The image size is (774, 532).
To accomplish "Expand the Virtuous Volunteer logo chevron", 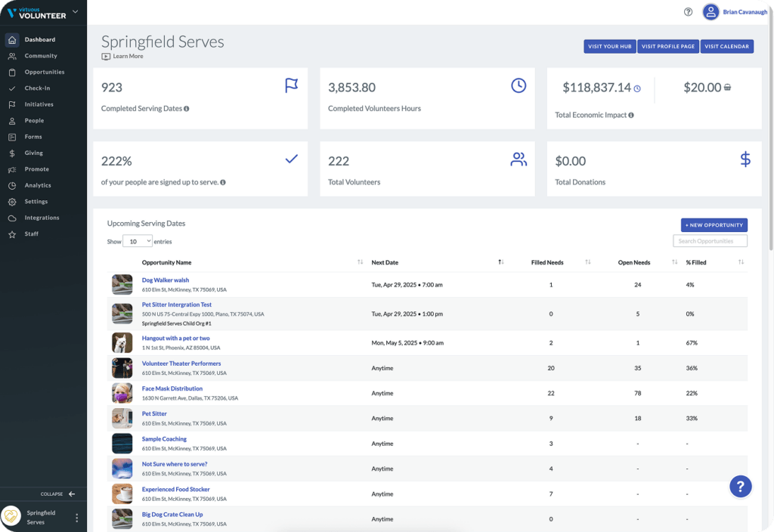I will click(x=76, y=11).
